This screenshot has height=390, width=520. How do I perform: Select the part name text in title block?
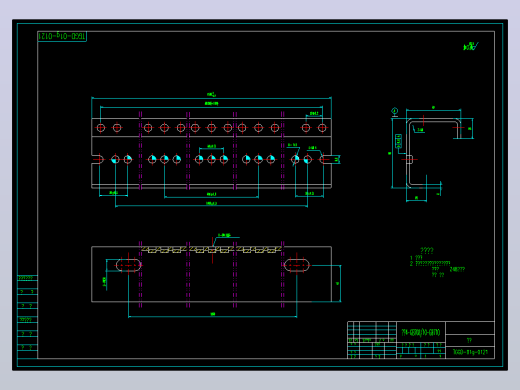click(421, 332)
